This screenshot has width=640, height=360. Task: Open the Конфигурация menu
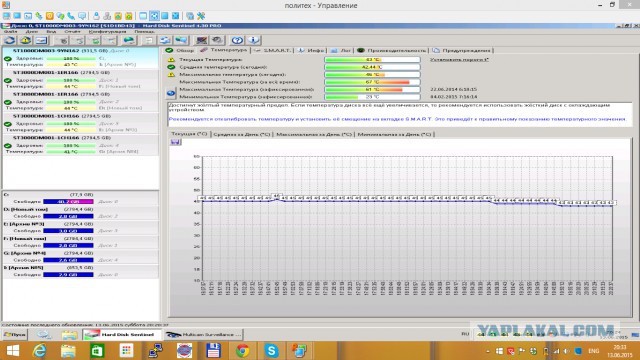107,31
